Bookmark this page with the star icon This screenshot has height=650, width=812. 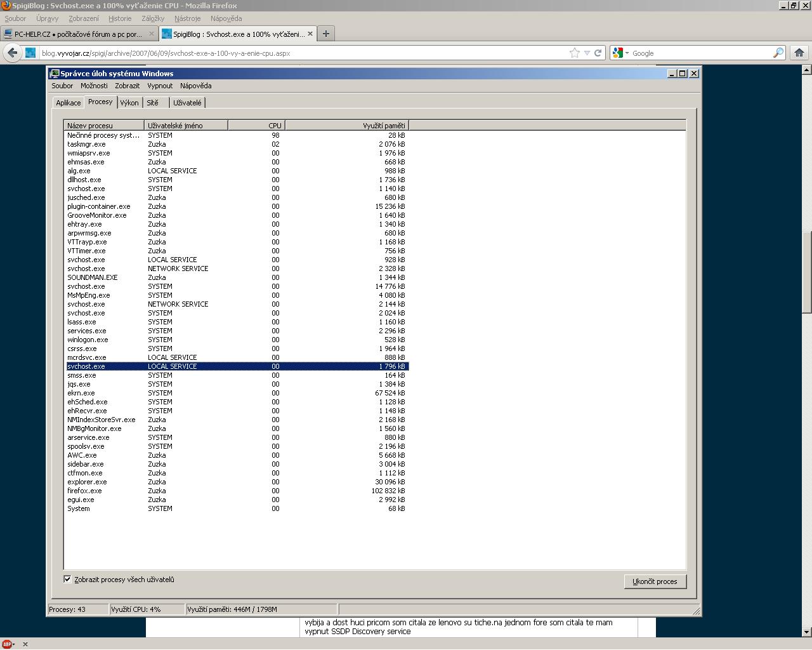(575, 53)
